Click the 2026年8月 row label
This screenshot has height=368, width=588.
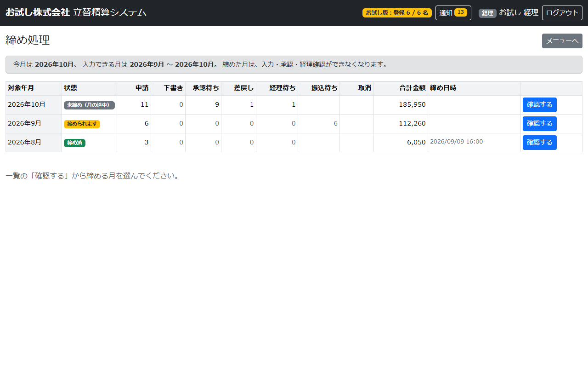pos(25,142)
